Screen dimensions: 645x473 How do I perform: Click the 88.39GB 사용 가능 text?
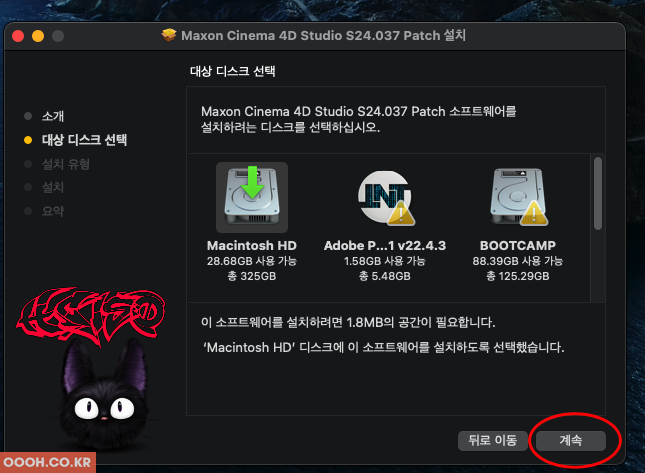[x=518, y=261]
